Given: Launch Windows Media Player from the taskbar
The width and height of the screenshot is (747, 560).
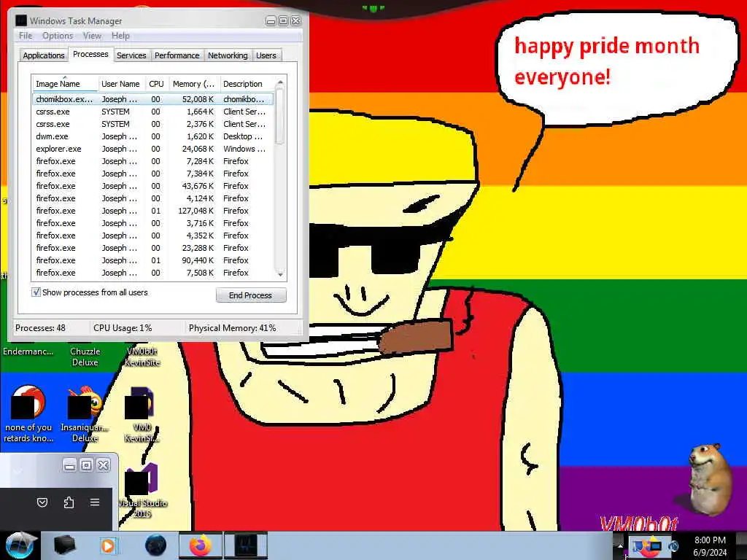Looking at the screenshot, I should [108, 545].
